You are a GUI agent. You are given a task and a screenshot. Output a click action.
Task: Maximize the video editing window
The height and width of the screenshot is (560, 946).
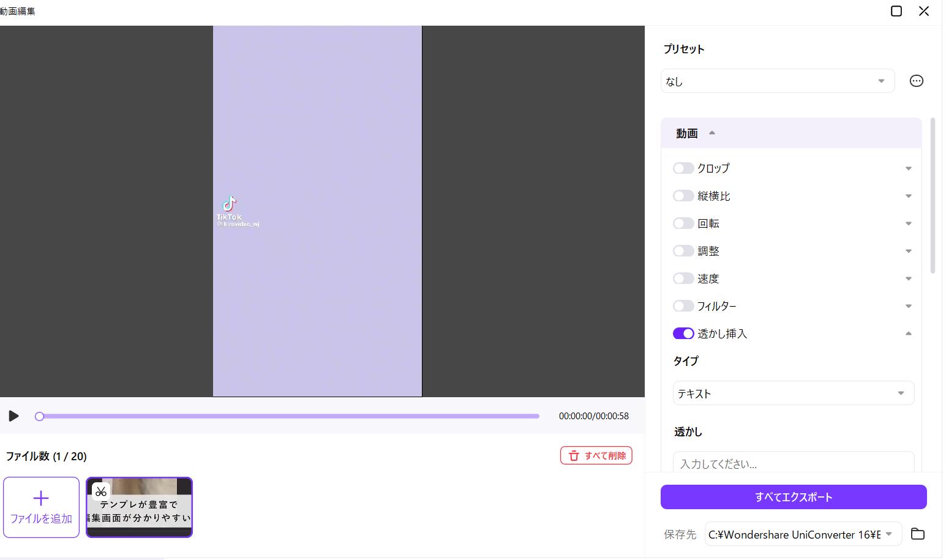pos(896,11)
